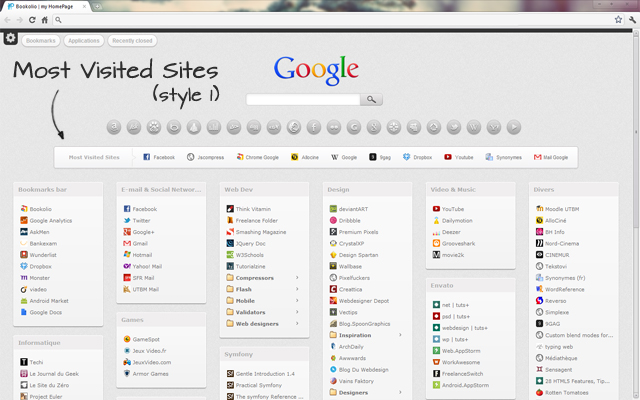Open the Bookmarks tab
Viewport: 640px width, 400px height.
pyautogui.click(x=41, y=41)
